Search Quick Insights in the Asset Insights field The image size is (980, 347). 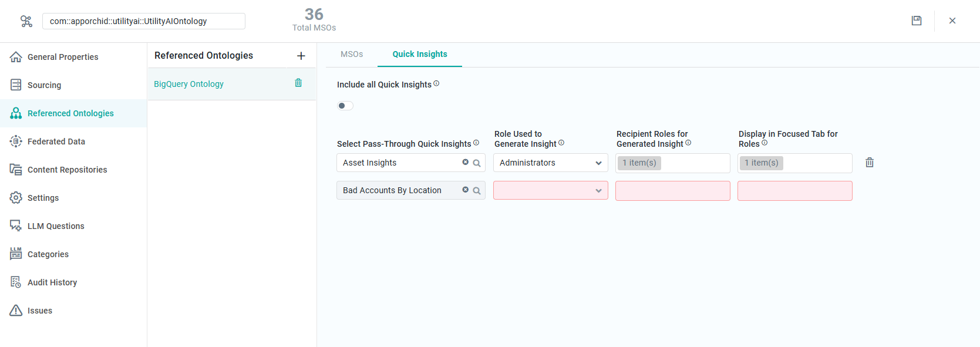click(477, 163)
